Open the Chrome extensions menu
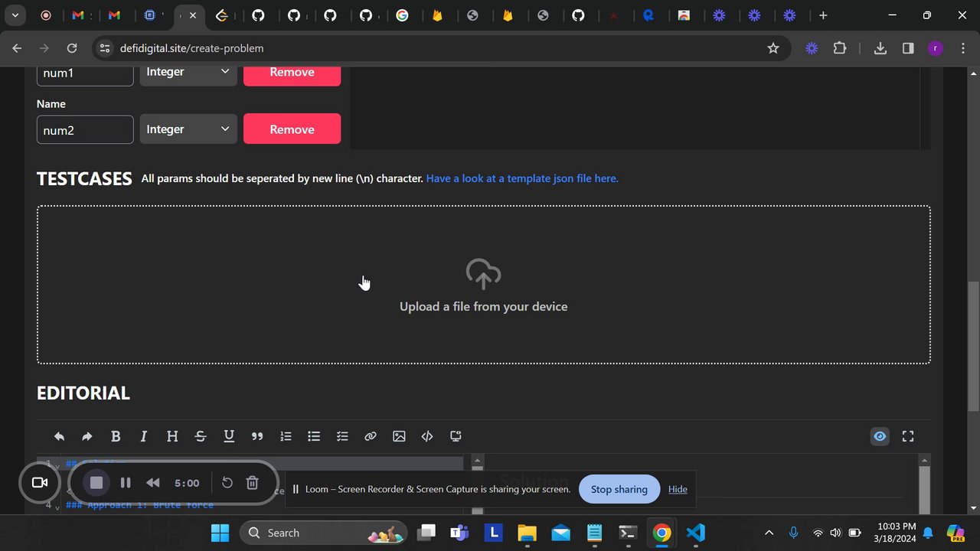 point(840,48)
